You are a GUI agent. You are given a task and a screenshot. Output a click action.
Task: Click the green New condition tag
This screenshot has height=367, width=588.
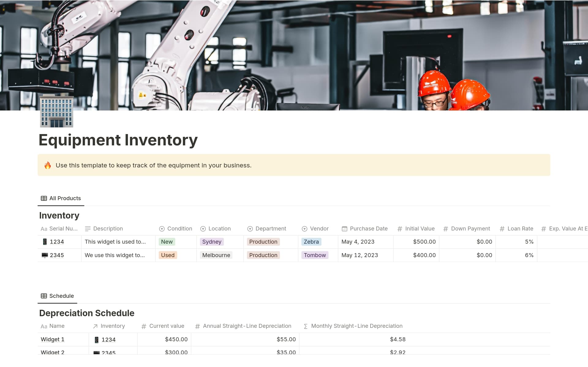point(167,242)
